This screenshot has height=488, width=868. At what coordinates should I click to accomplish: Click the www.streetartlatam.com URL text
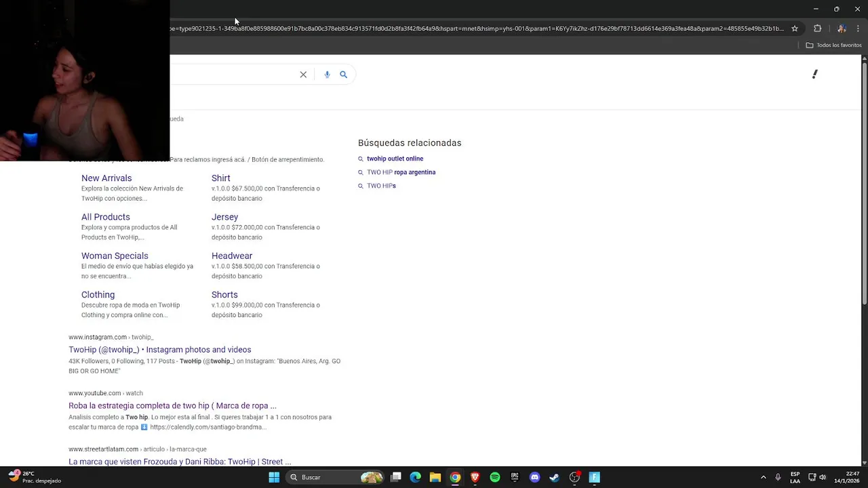tap(103, 449)
